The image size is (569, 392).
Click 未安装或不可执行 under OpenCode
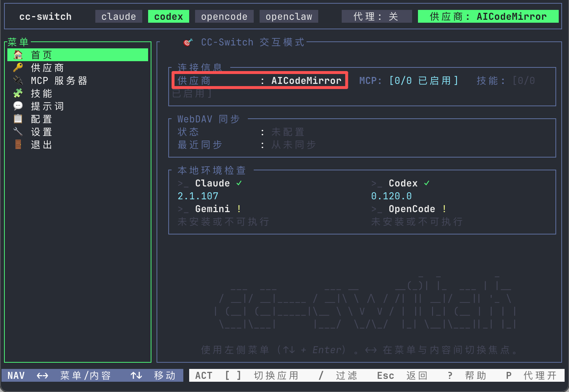click(x=417, y=222)
